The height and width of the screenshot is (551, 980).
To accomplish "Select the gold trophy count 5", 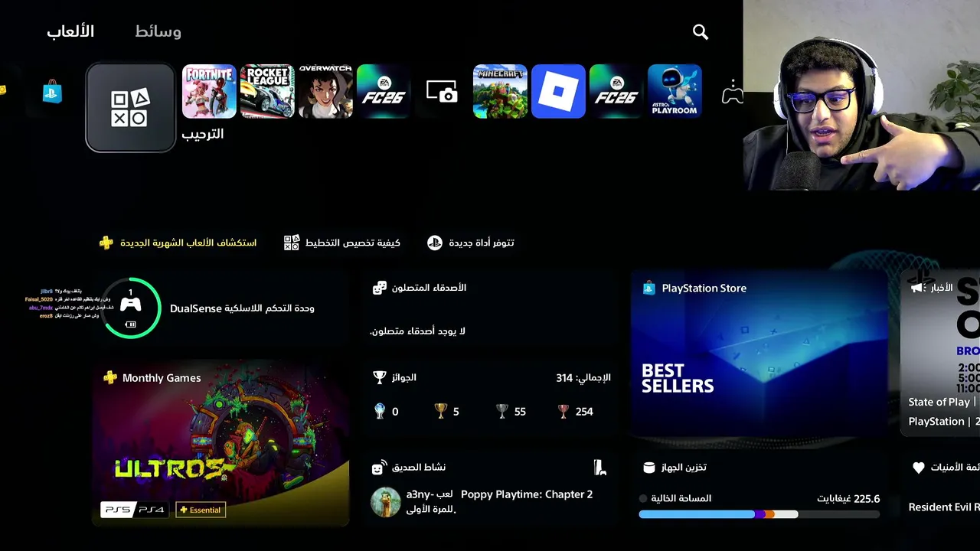I will tap(446, 411).
